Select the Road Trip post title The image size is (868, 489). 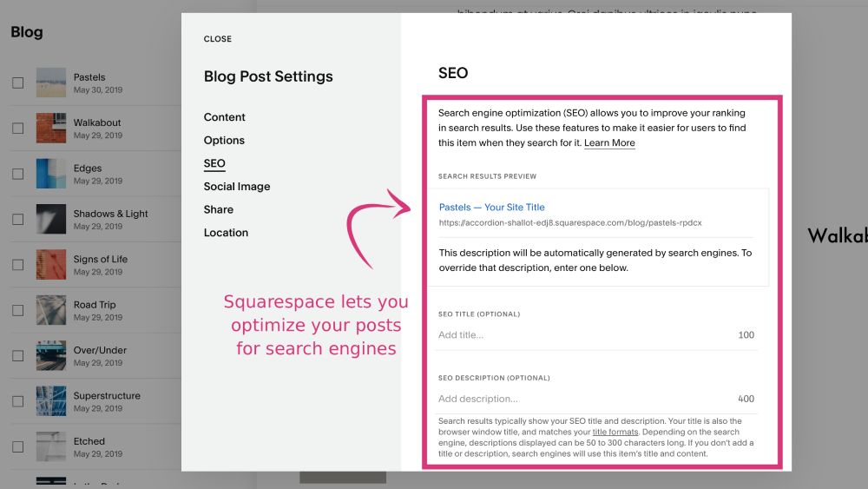(x=95, y=305)
